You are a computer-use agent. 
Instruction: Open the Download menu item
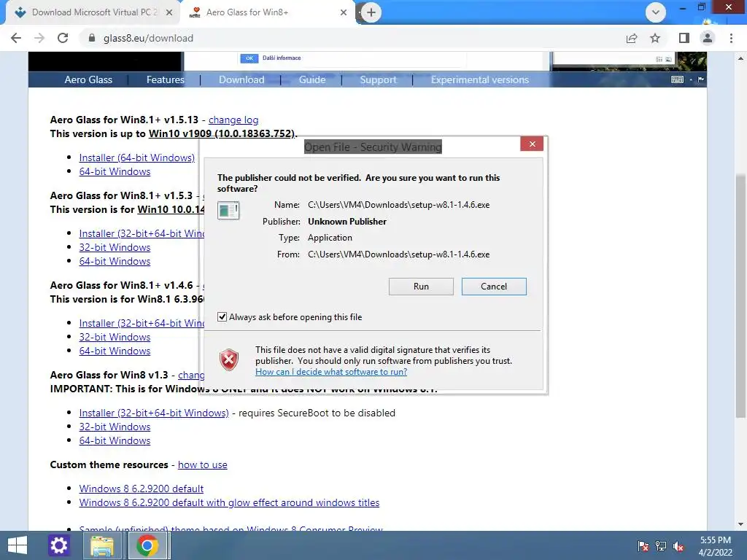pos(241,79)
